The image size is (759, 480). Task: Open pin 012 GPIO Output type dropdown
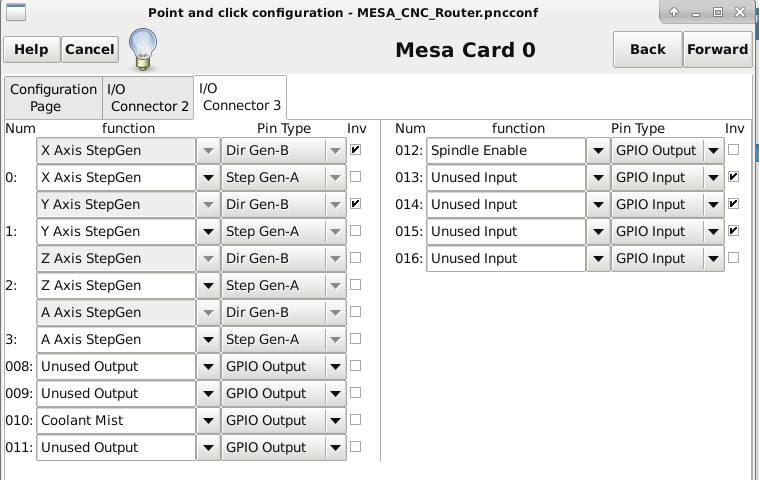pyautogui.click(x=713, y=150)
